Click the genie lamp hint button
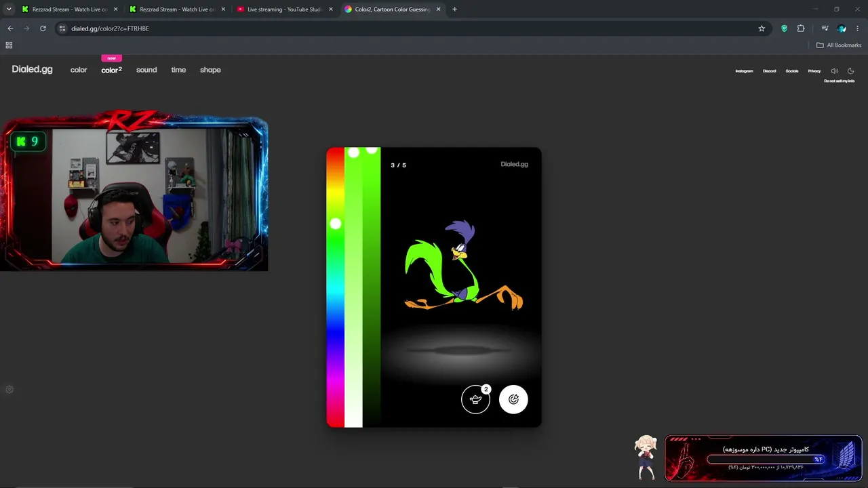Screen dimensions: 868x488 tap(475, 399)
